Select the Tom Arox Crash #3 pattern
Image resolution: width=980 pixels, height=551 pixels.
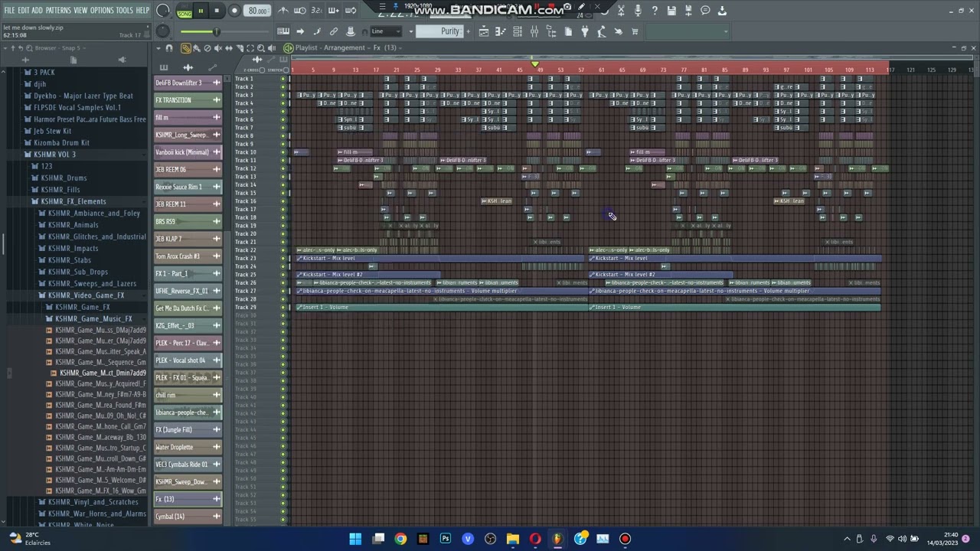[x=188, y=256]
